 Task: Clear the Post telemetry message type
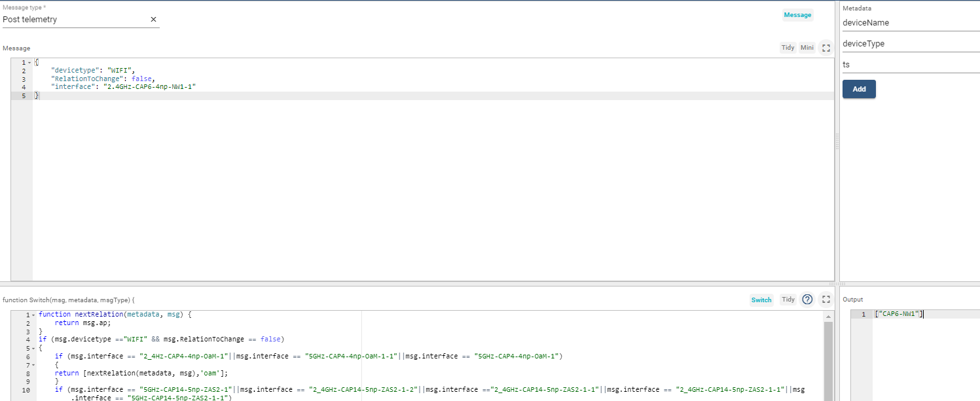(x=153, y=19)
